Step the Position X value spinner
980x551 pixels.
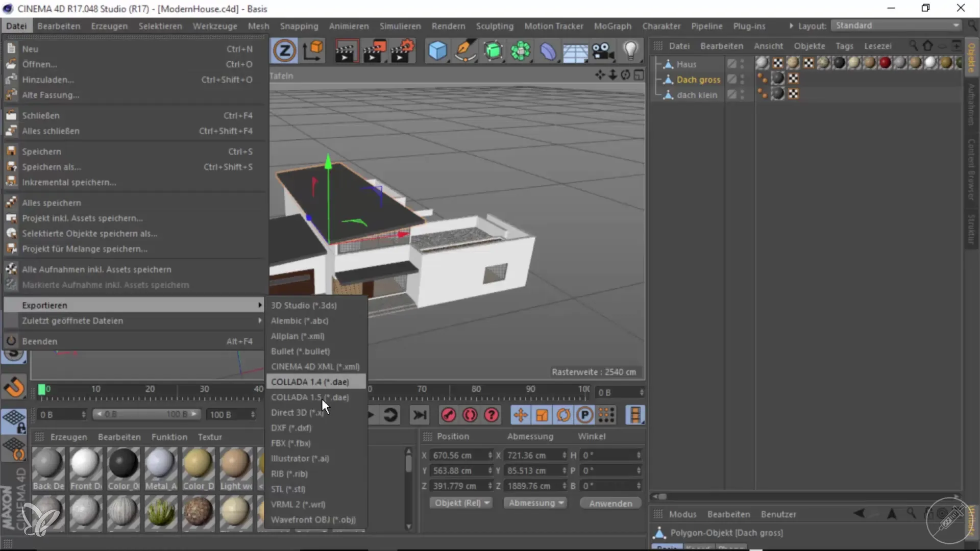[x=490, y=455]
